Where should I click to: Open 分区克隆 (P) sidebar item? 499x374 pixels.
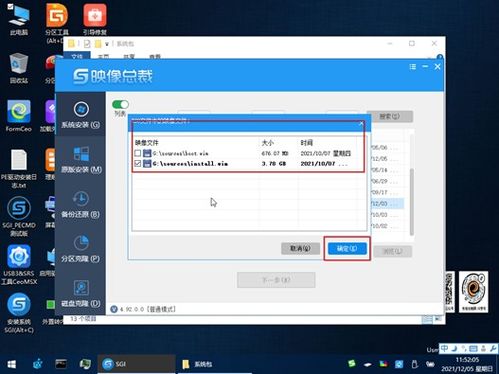pyautogui.click(x=81, y=249)
